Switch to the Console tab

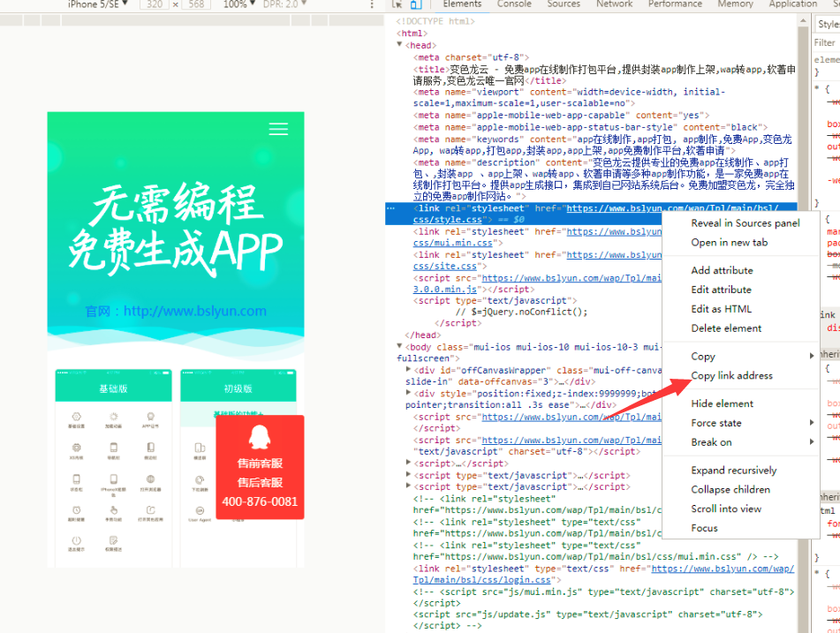(514, 4)
